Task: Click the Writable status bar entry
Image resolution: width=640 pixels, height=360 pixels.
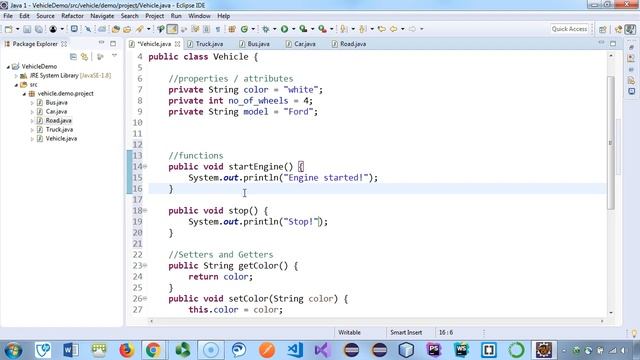Action: pos(349,333)
